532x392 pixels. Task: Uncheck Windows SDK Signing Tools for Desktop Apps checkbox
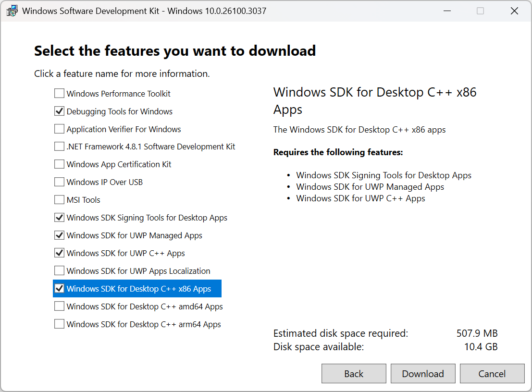pyautogui.click(x=60, y=217)
